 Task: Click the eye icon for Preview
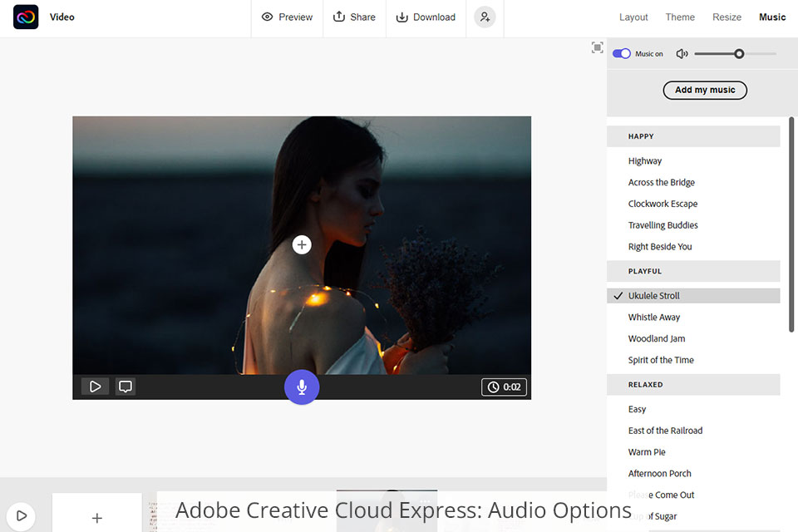(x=267, y=17)
